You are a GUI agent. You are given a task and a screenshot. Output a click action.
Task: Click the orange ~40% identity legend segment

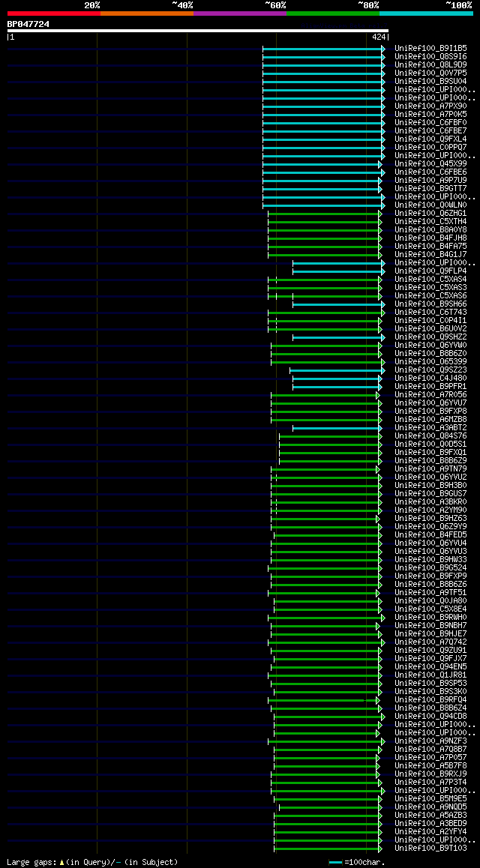click(x=147, y=13)
